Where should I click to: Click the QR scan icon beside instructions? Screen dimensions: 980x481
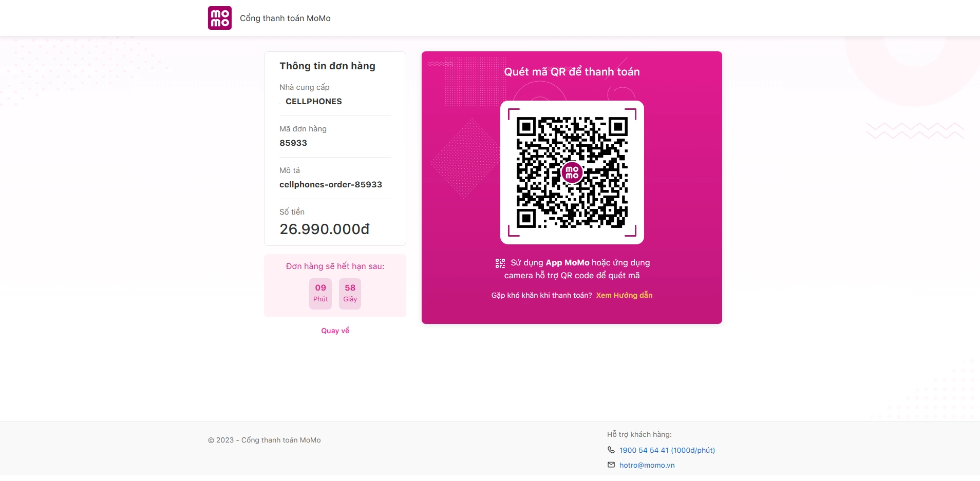[500, 263]
